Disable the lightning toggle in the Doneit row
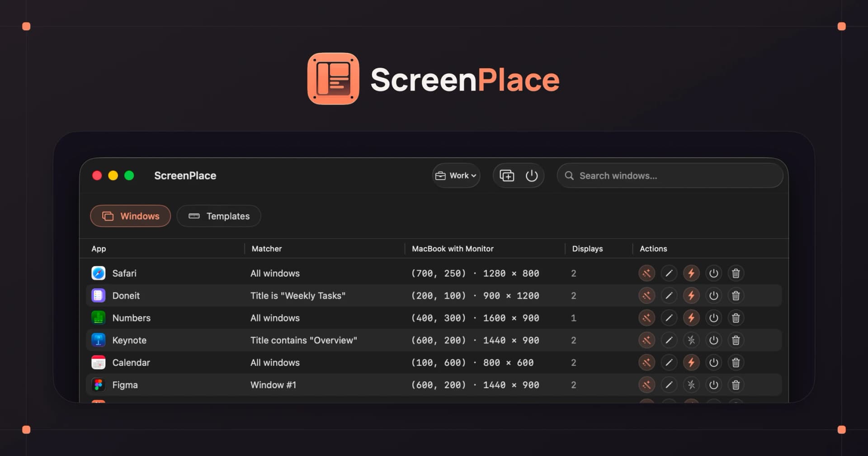 (691, 295)
